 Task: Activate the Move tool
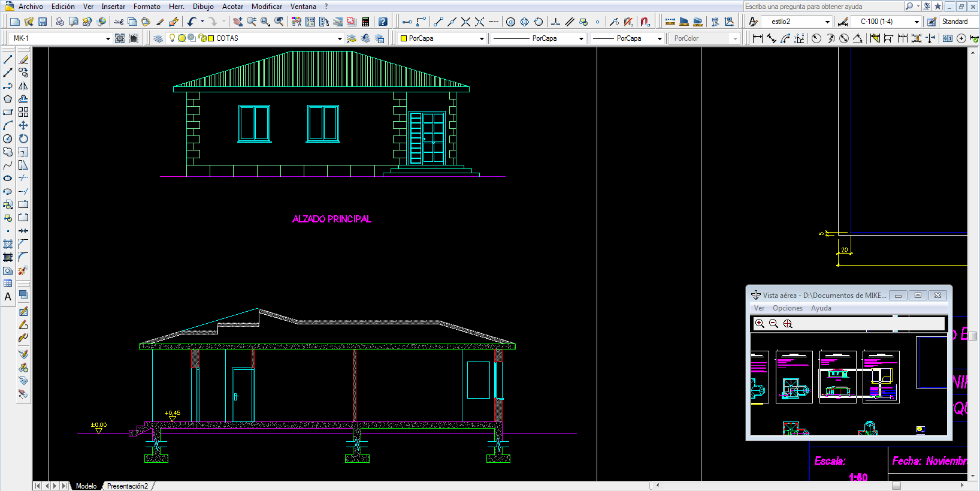point(23,125)
